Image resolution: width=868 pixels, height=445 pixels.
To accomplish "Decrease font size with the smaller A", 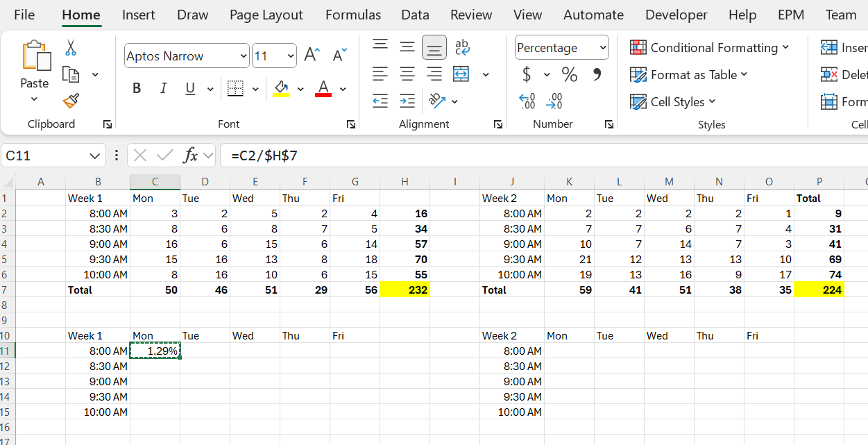I will tap(339, 55).
